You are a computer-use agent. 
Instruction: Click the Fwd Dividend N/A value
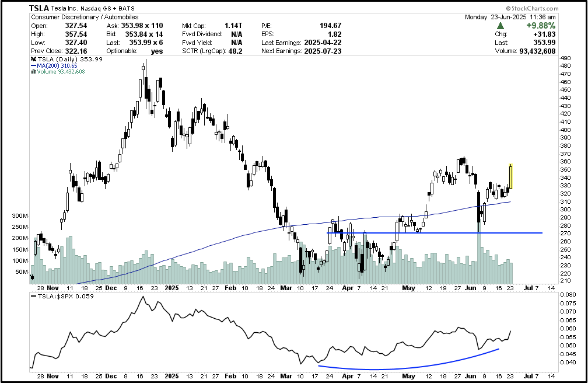coord(237,34)
